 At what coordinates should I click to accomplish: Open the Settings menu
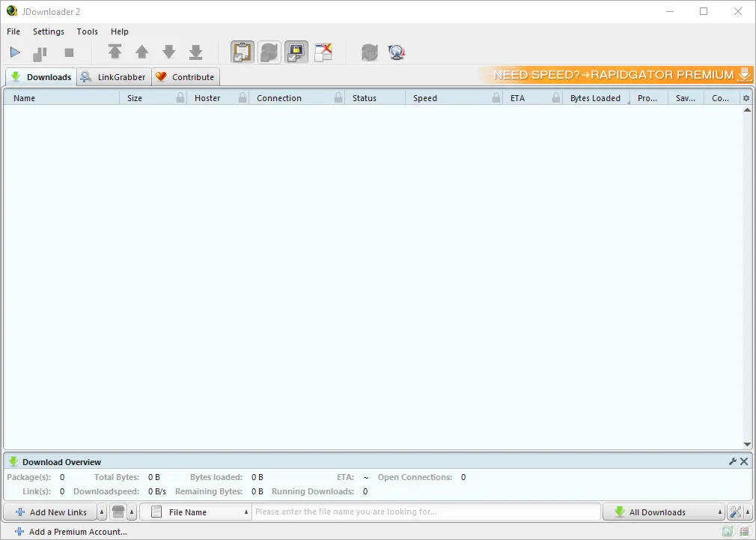coord(48,31)
